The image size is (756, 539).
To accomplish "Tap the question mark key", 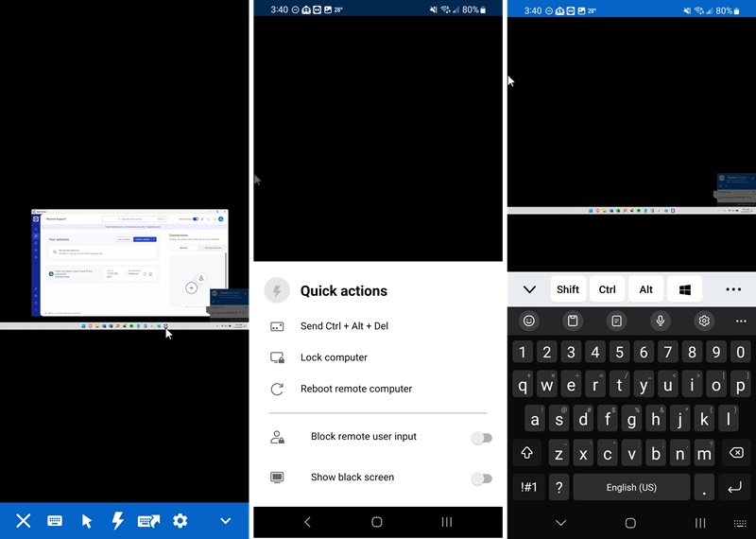I will [559, 487].
